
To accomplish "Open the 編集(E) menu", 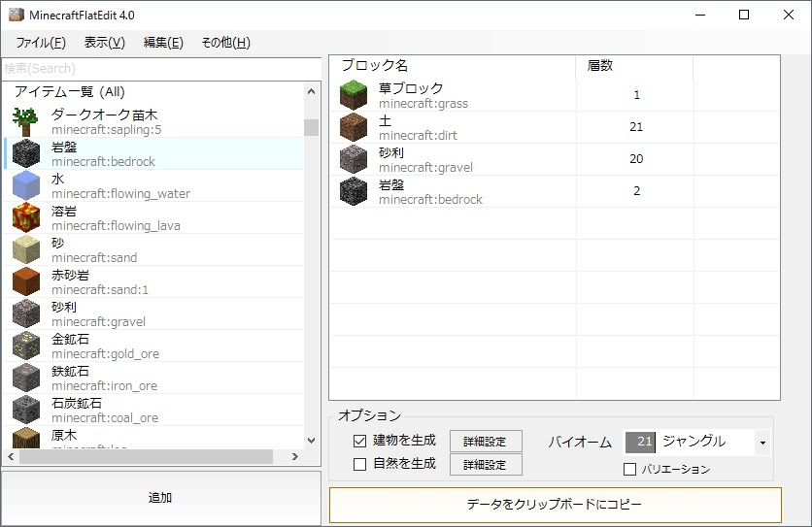I will (163, 43).
